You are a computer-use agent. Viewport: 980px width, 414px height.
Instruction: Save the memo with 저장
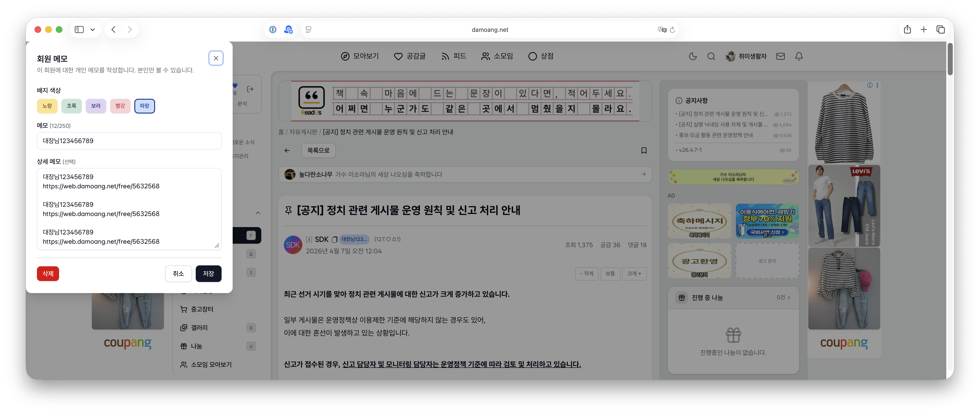(208, 274)
